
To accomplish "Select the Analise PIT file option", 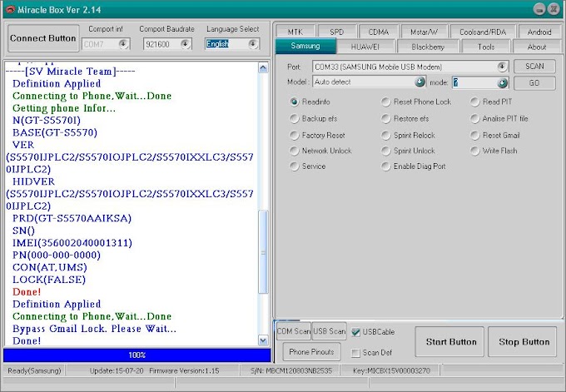I will (475, 118).
